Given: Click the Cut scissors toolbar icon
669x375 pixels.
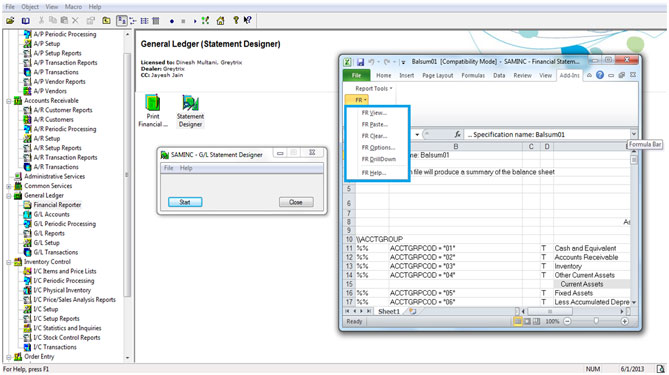Looking at the screenshot, I should (41, 20).
